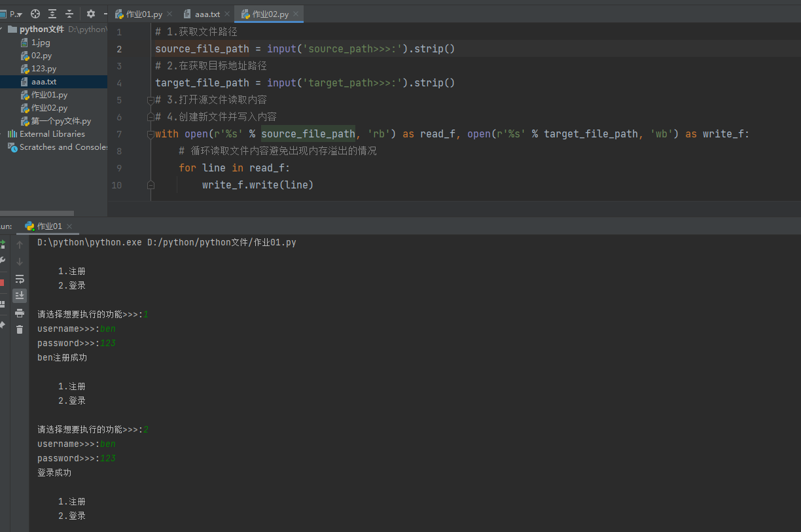This screenshot has width=801, height=532.
Task: Select 作业01.py in the project tree
Action: [54, 95]
